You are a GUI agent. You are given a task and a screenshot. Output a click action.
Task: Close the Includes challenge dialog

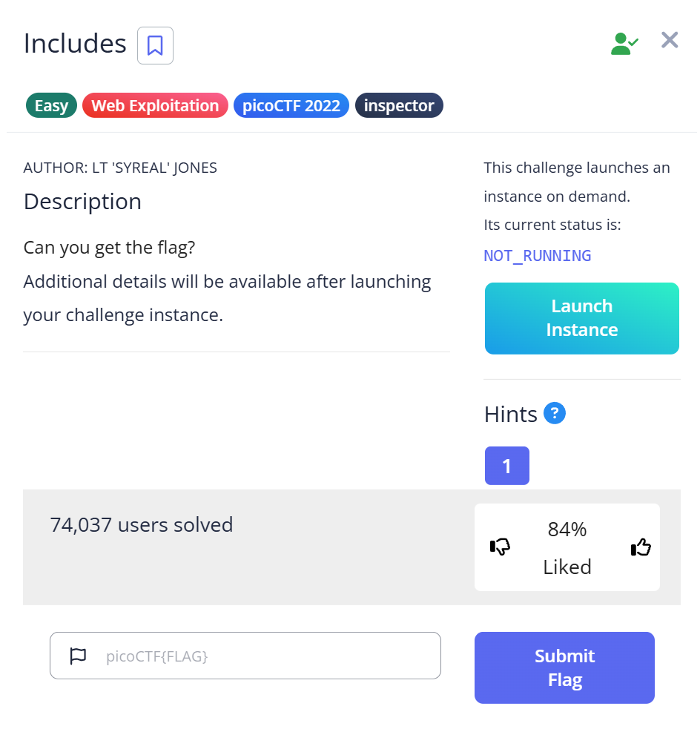pyautogui.click(x=670, y=40)
